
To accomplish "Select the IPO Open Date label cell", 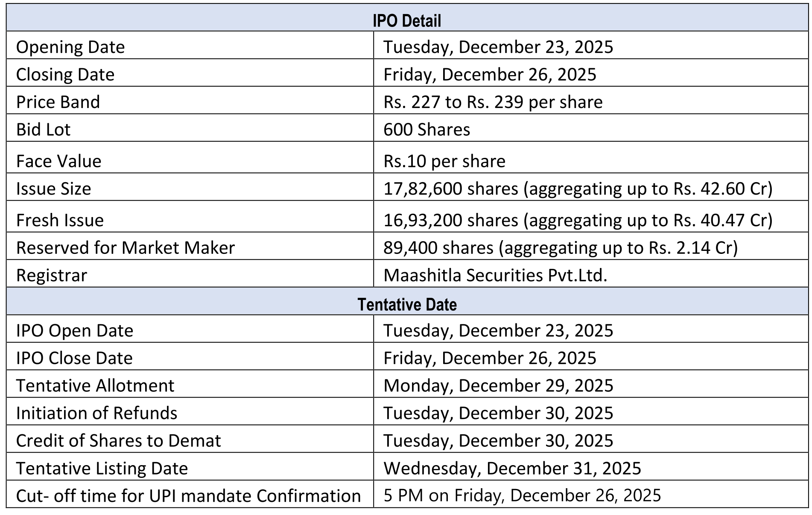I will (x=75, y=331).
